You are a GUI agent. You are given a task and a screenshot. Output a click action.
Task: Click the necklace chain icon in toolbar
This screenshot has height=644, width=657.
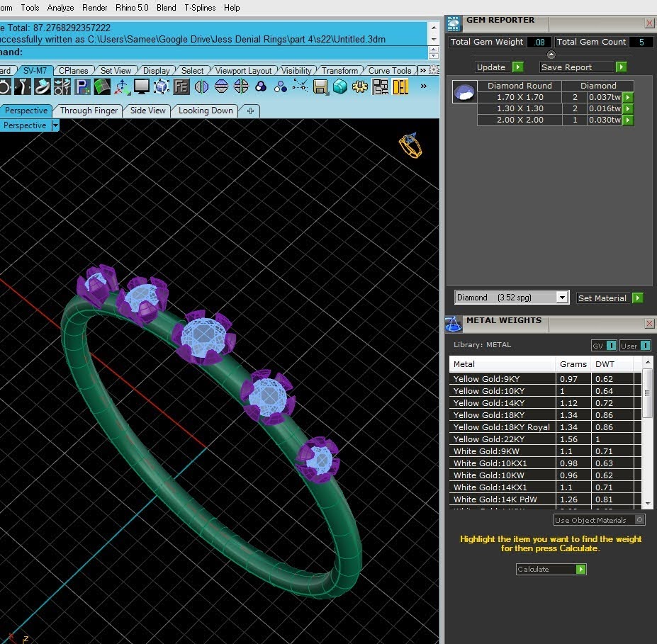23,86
